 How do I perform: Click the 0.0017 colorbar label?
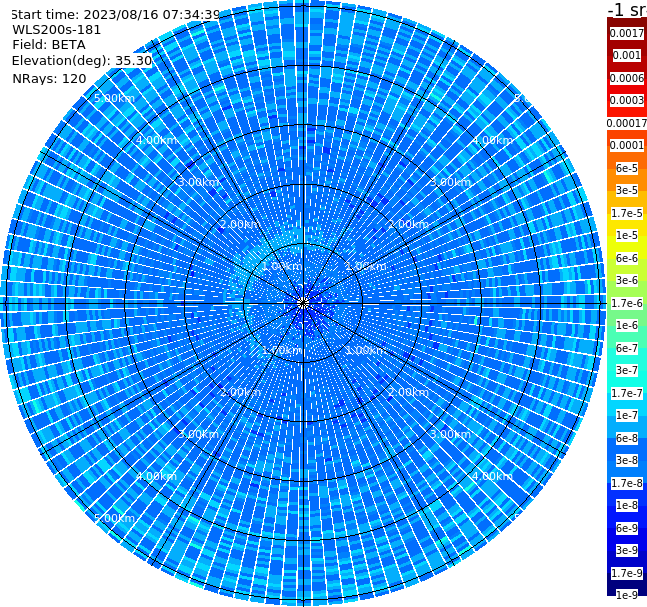627,33
